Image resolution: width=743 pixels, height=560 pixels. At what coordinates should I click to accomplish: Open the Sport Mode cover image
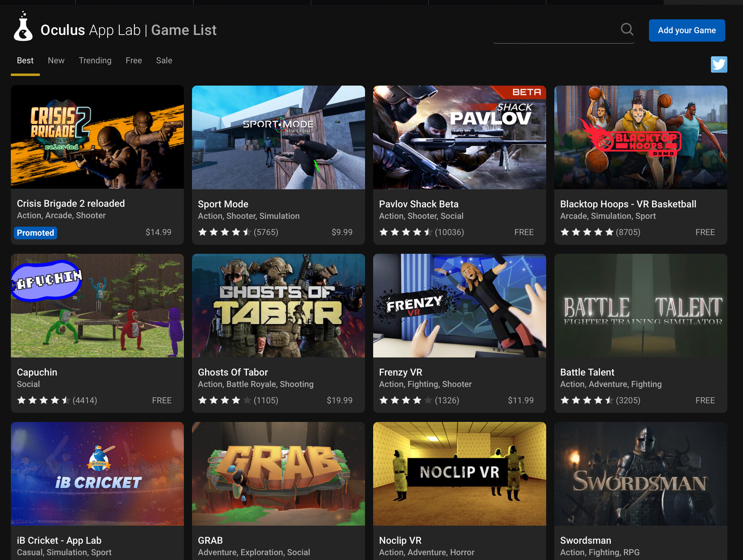(x=278, y=137)
